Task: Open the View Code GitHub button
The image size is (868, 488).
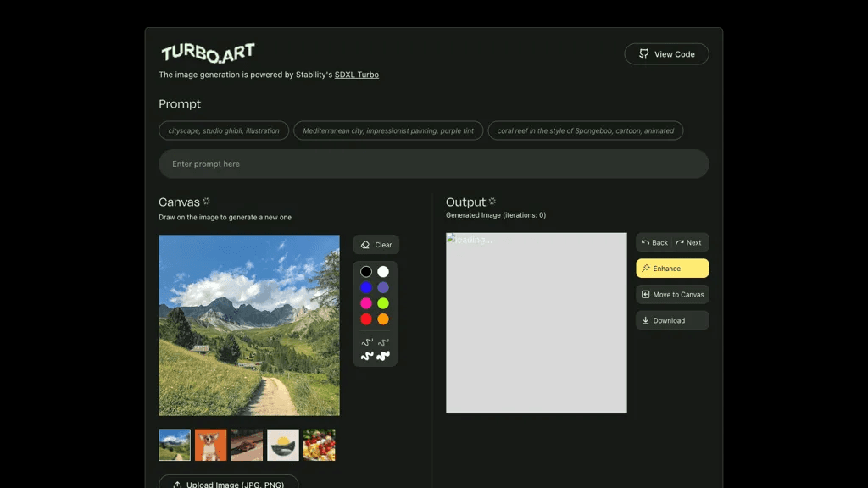Action: 666,54
